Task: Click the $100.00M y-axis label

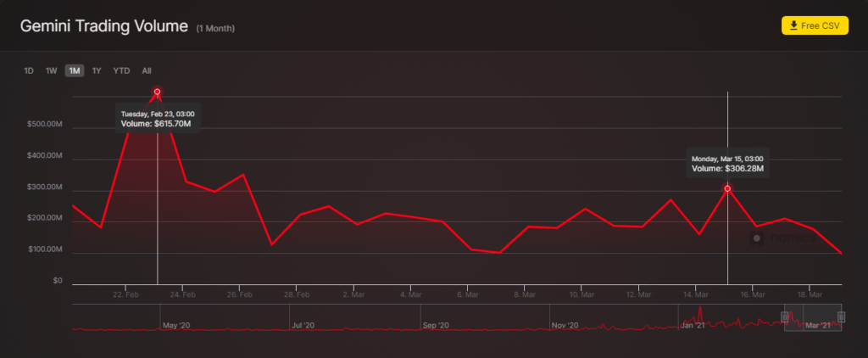Action: point(44,250)
